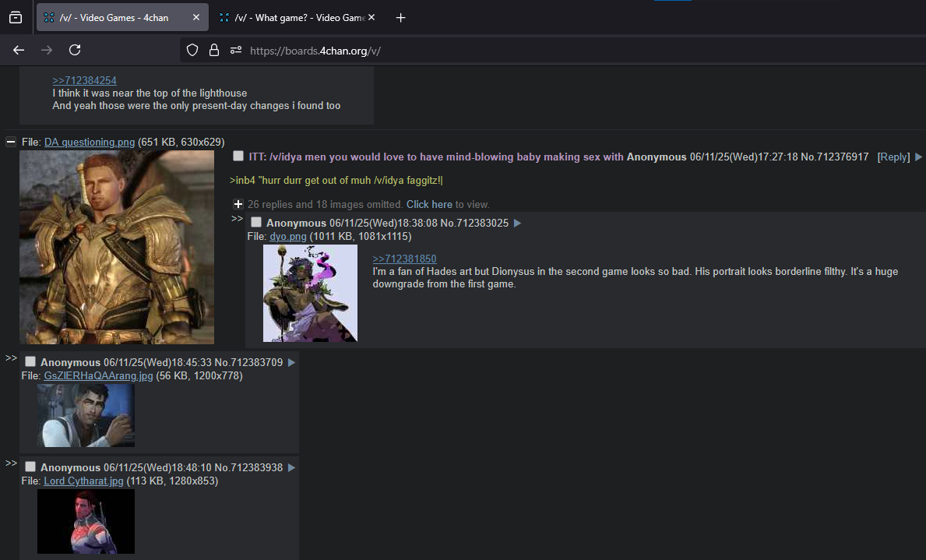926x560 pixels.
Task: Close the '/v/ - What game?' tab
Action: tap(371, 18)
